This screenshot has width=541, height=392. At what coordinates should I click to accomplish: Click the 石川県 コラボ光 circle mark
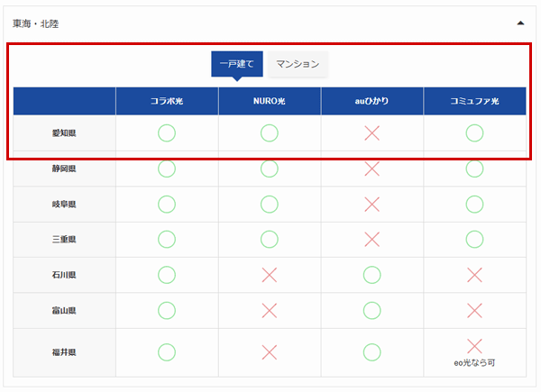[x=167, y=275]
